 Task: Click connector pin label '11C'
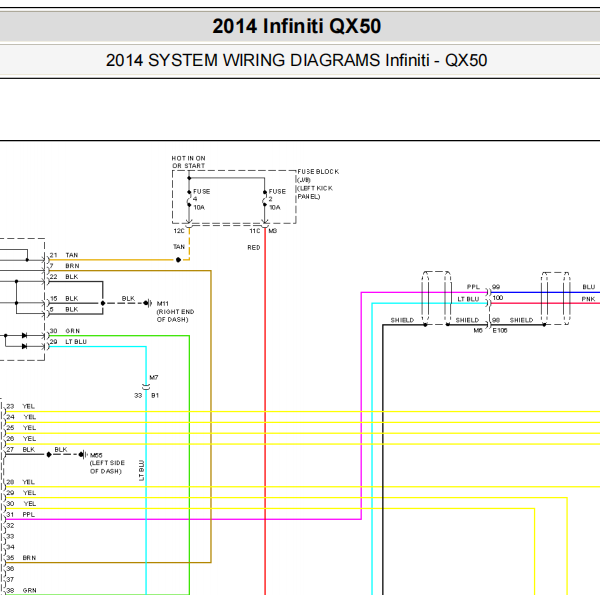click(254, 231)
